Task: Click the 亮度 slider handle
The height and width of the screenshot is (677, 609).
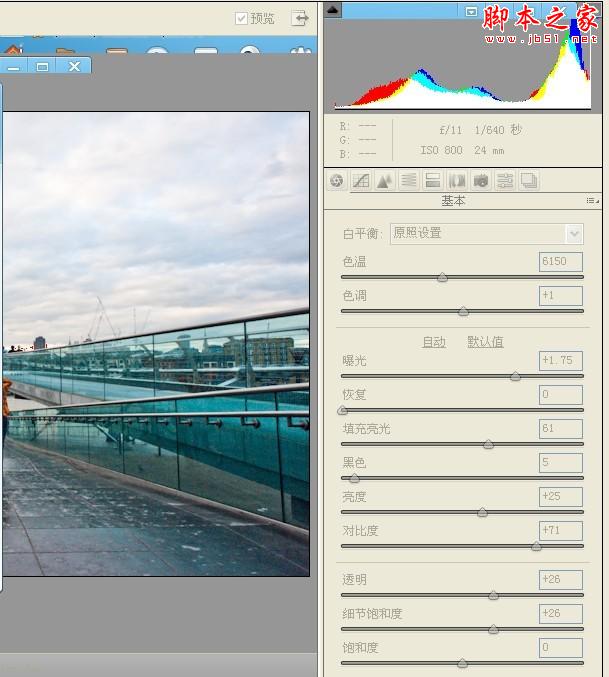Action: click(482, 512)
